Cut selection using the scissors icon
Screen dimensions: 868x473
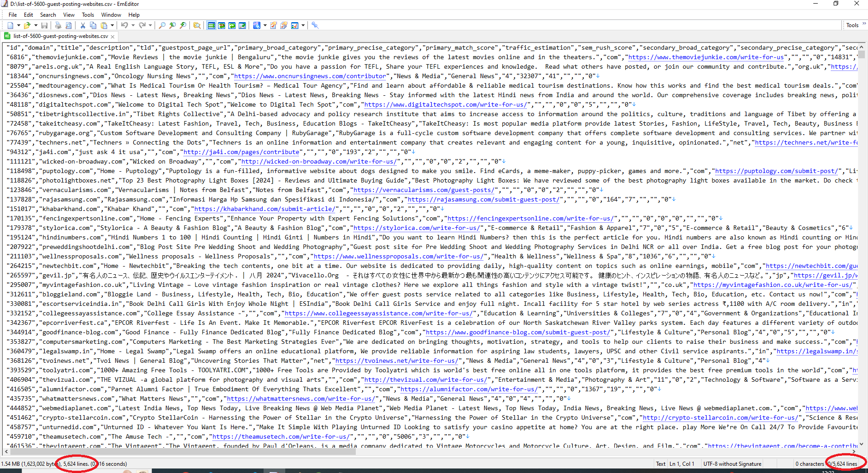83,25
